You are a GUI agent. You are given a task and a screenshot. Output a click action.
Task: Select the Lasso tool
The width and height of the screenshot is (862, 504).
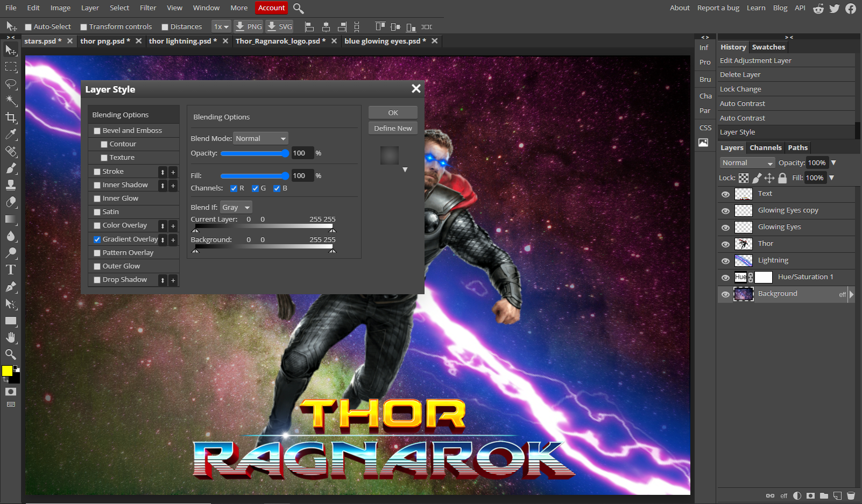click(11, 84)
